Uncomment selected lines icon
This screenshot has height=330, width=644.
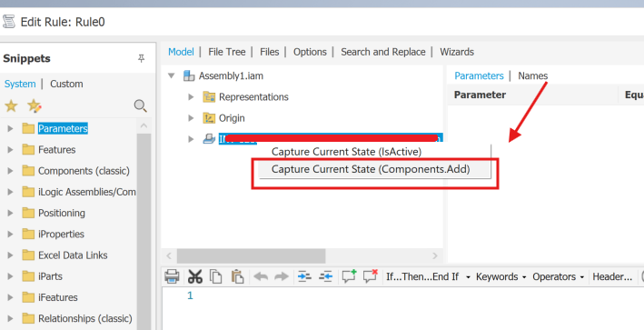click(371, 276)
